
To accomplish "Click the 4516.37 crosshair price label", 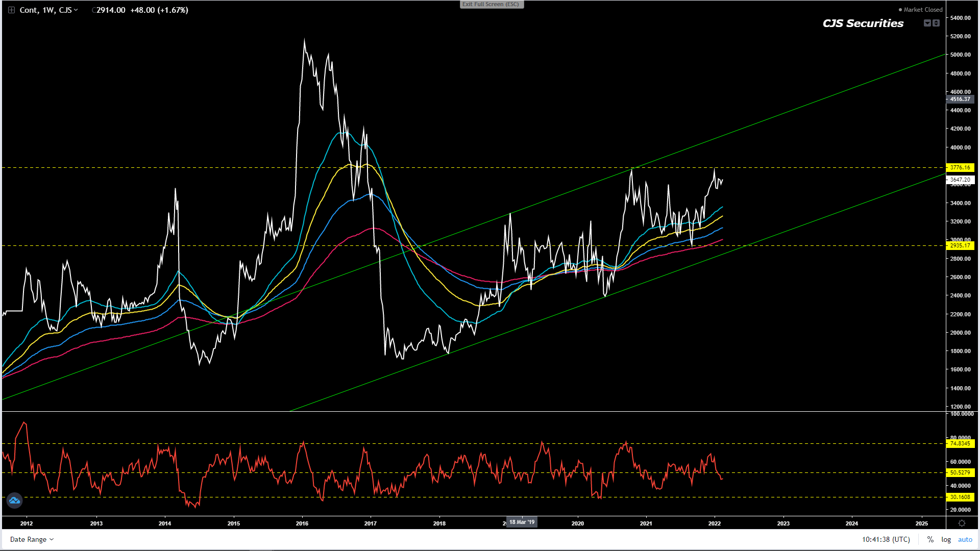I will 960,99.
